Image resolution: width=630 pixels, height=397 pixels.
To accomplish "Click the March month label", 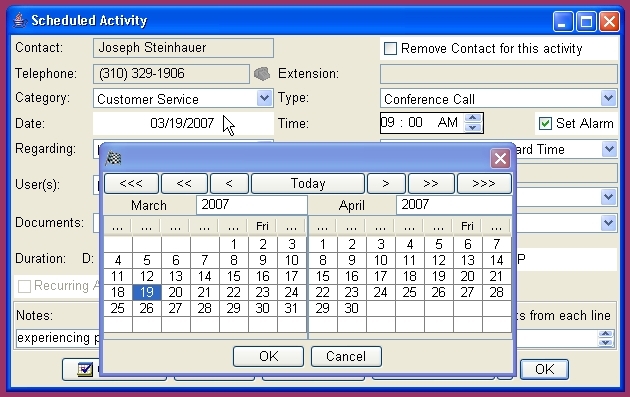I will 149,206.
